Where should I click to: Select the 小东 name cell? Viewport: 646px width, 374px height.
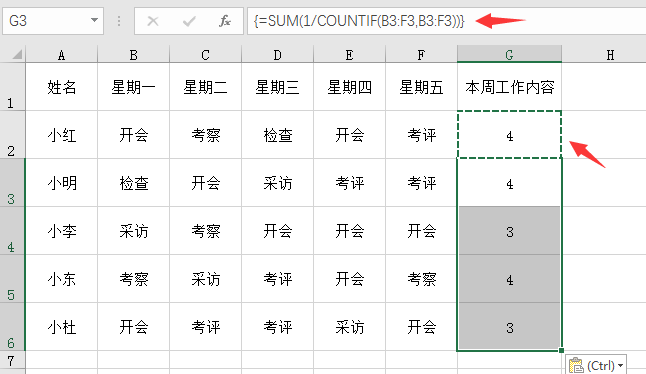point(61,279)
